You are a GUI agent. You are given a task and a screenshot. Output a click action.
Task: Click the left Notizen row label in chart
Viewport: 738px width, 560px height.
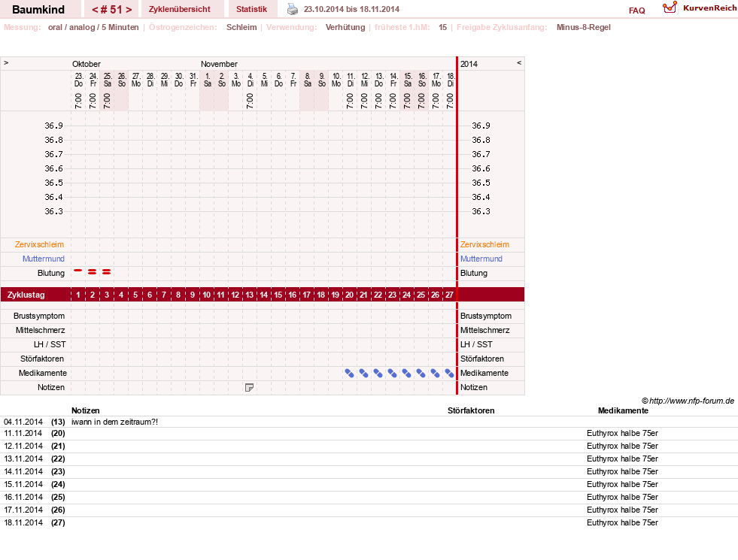pyautogui.click(x=51, y=387)
